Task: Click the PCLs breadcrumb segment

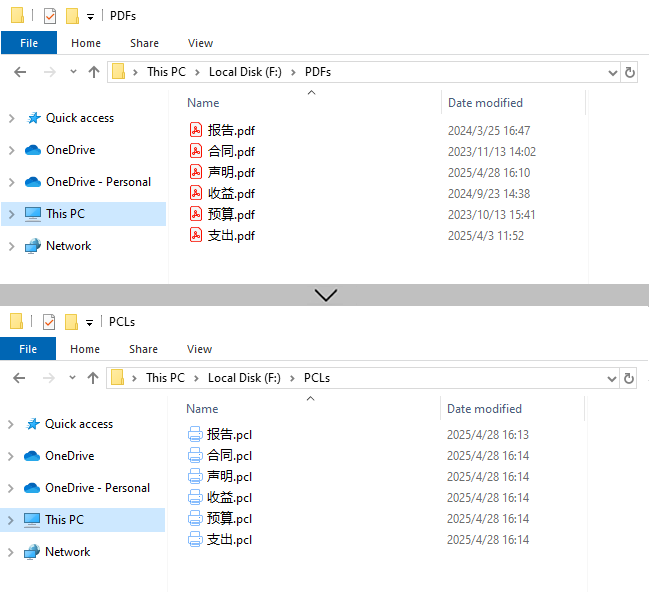Action: click(x=317, y=378)
